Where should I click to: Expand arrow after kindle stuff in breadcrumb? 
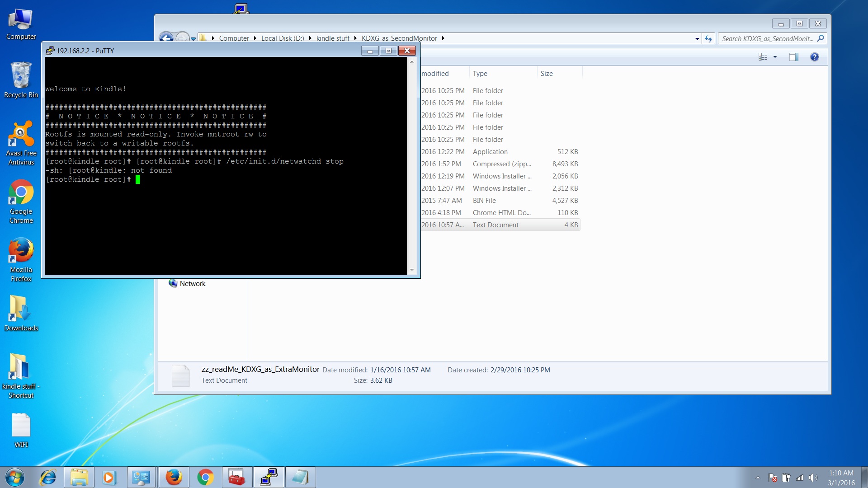[x=355, y=38]
